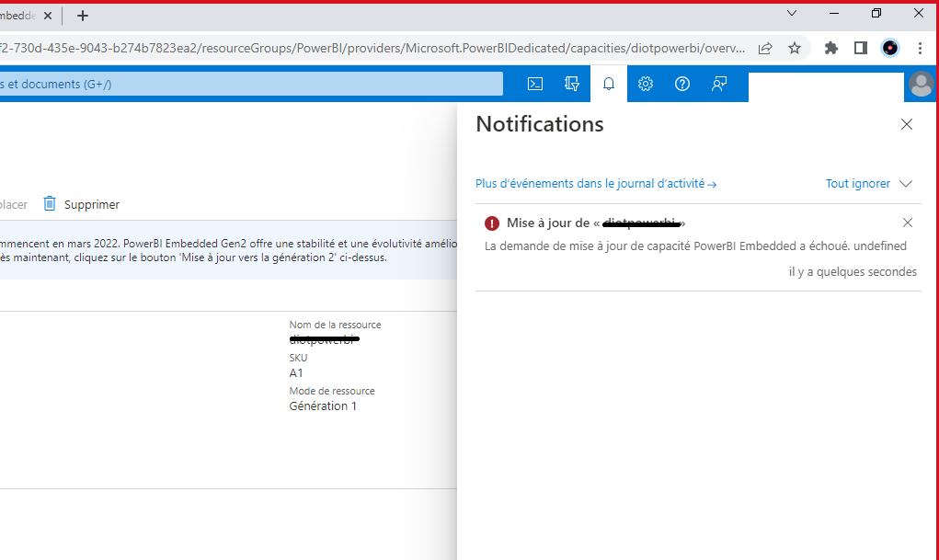
Task: Click the red error icon on notification
Action: pyautogui.click(x=492, y=223)
